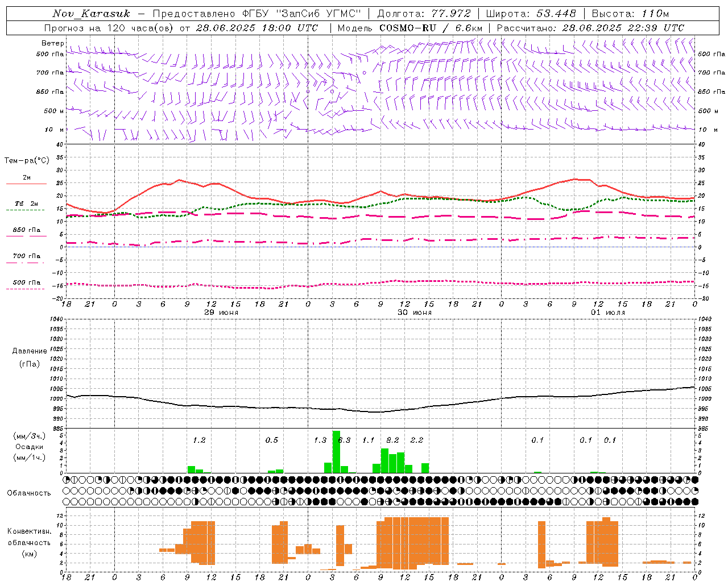
Task: Click the 2.2 precipitation total
Action: pos(417,440)
